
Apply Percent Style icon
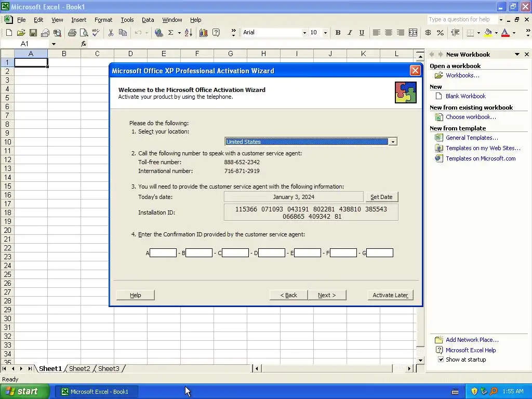click(x=441, y=33)
